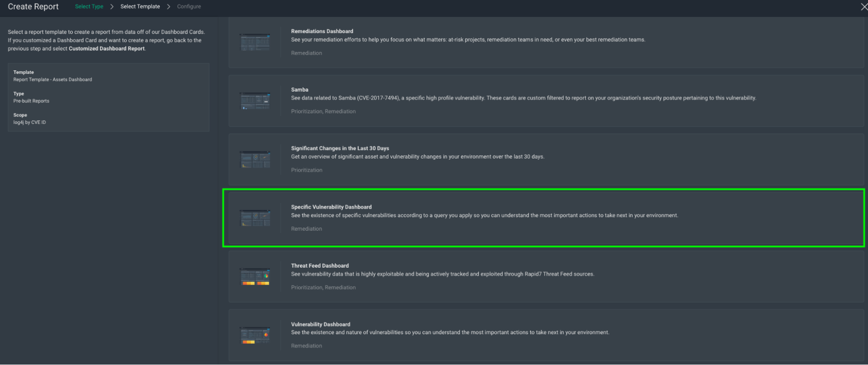
Task: Select the Remediations Dashboard template title
Action: (x=322, y=31)
